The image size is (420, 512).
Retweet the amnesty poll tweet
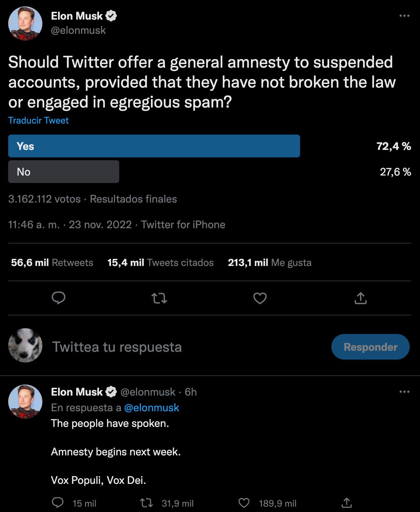pyautogui.click(x=159, y=298)
